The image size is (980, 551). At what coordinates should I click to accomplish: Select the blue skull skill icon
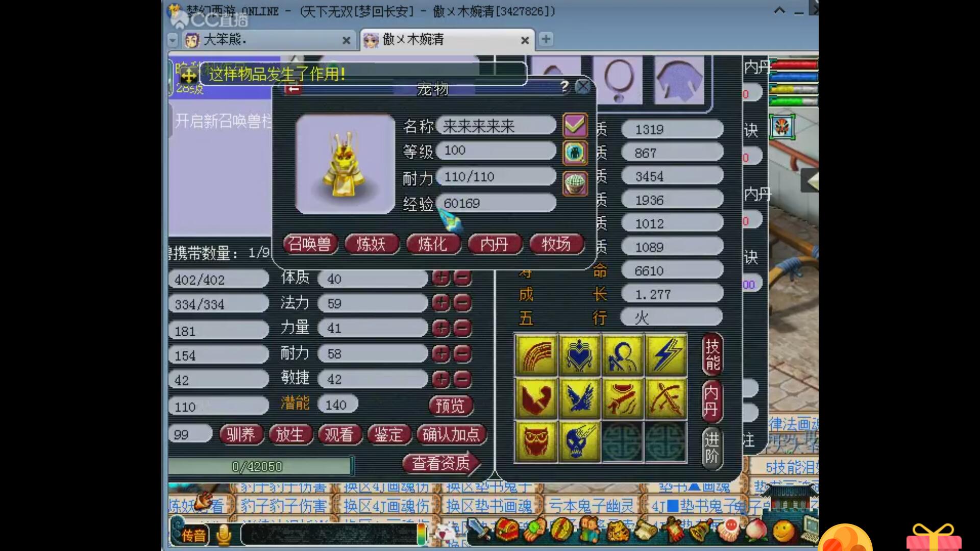(579, 441)
